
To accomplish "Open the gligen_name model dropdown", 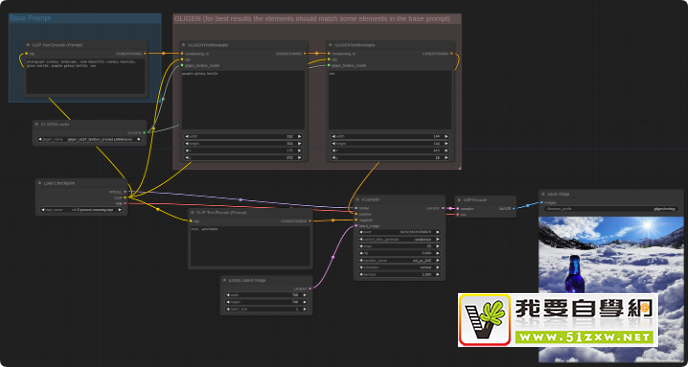I will 89,139.
